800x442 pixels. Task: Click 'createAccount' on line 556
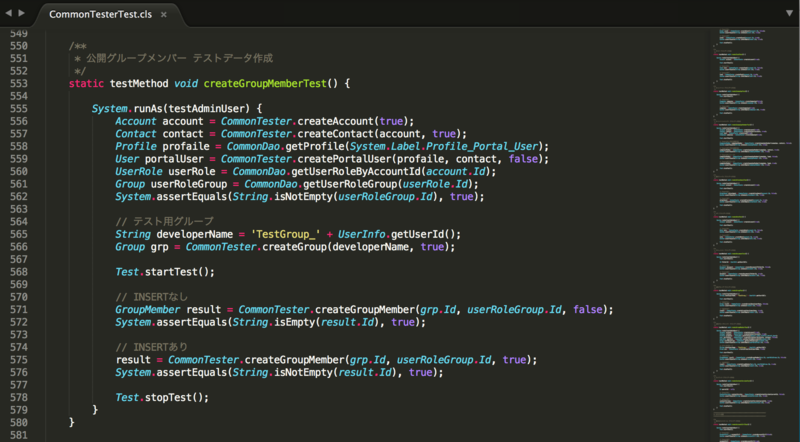point(335,121)
